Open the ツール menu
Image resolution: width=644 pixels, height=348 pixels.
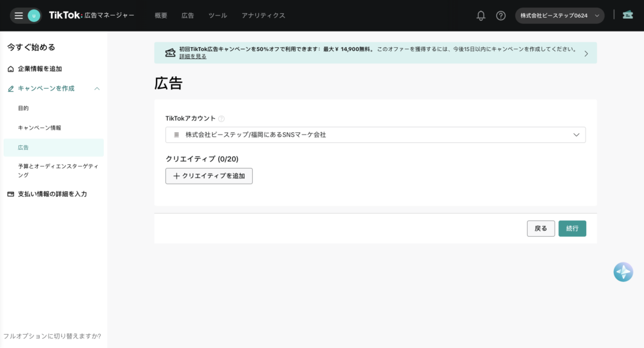tap(218, 16)
